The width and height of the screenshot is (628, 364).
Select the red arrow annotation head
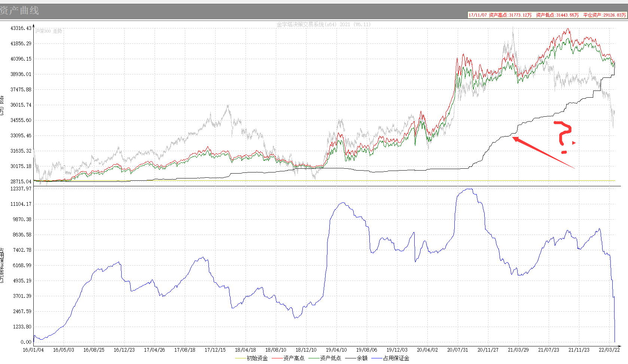pyautogui.click(x=516, y=139)
